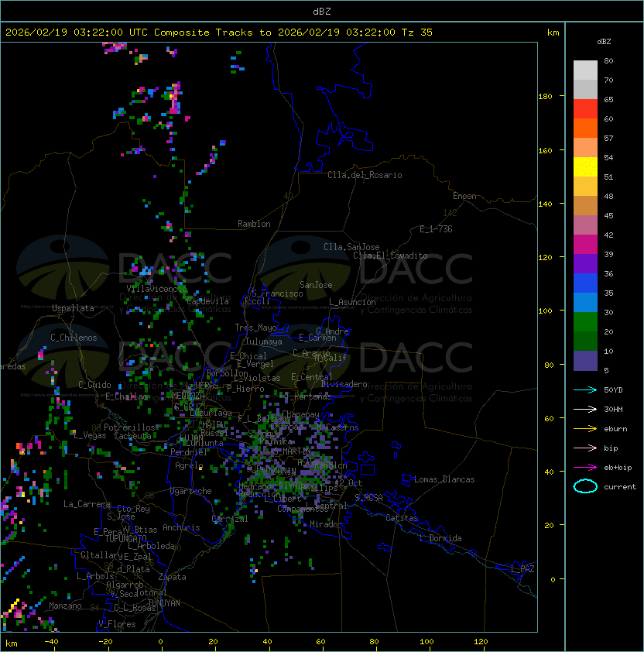Click the '50YD' legend label
Screen dimensions: 644x652
[613, 390]
